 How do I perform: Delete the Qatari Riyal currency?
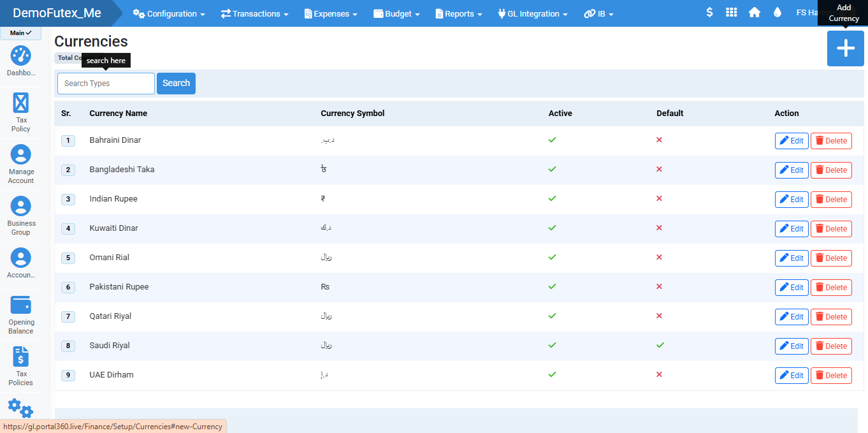tap(831, 317)
